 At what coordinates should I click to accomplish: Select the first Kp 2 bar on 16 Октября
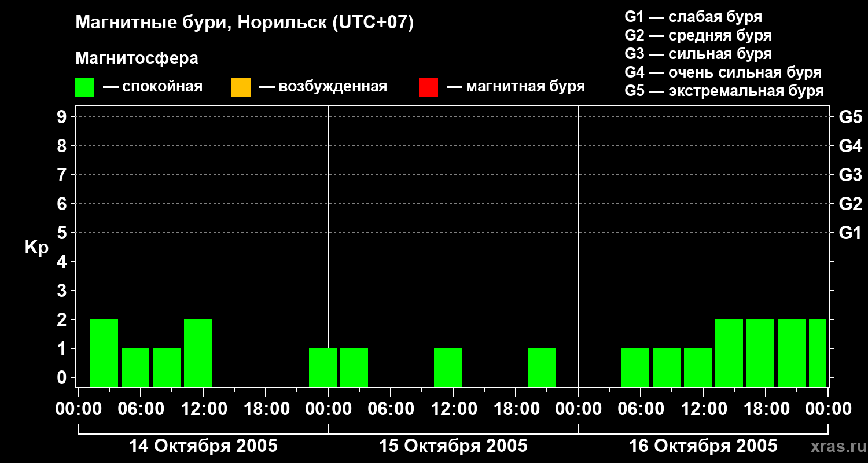tap(729, 352)
